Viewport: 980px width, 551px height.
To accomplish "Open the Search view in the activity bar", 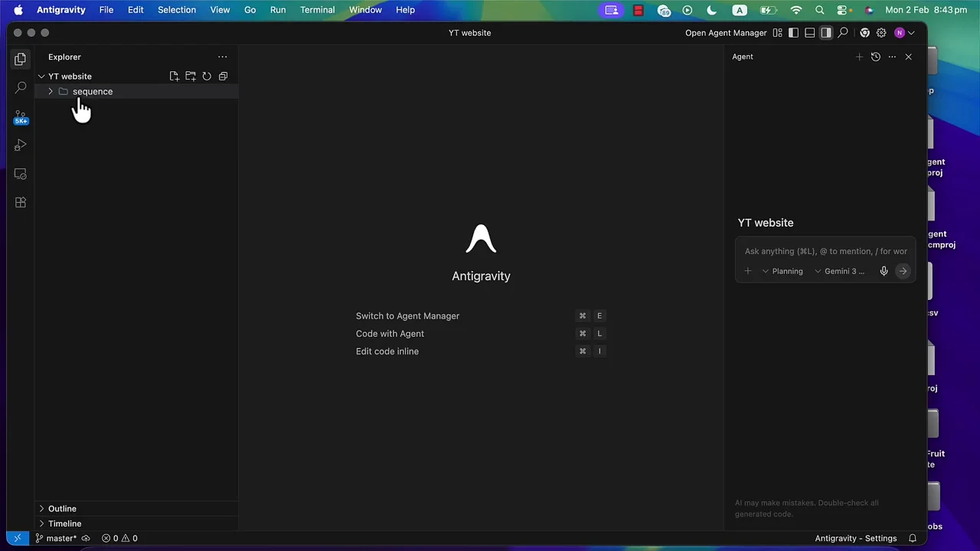I will tap(21, 88).
